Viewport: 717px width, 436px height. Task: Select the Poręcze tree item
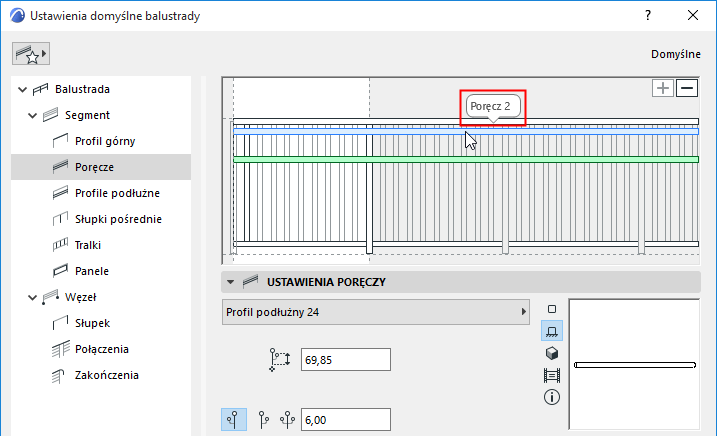(101, 167)
